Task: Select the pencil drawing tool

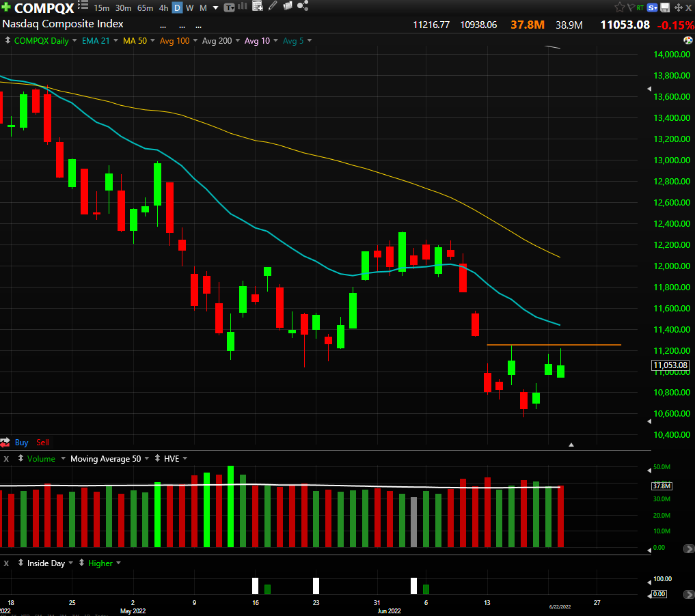Action: (x=273, y=5)
